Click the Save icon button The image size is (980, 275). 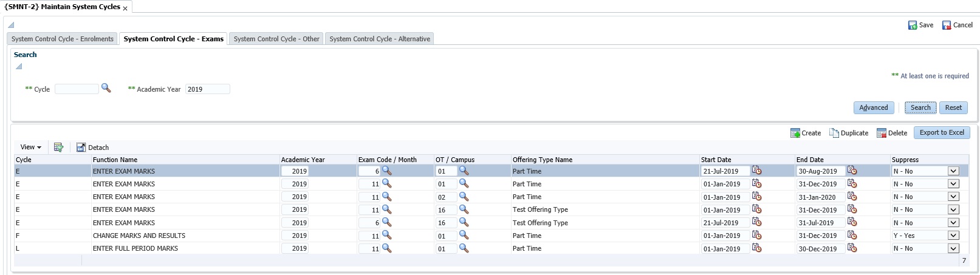pos(913,25)
